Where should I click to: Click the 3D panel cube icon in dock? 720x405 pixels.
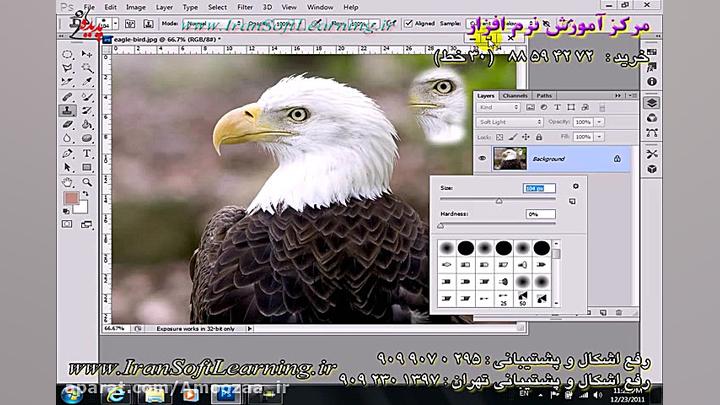point(652,169)
